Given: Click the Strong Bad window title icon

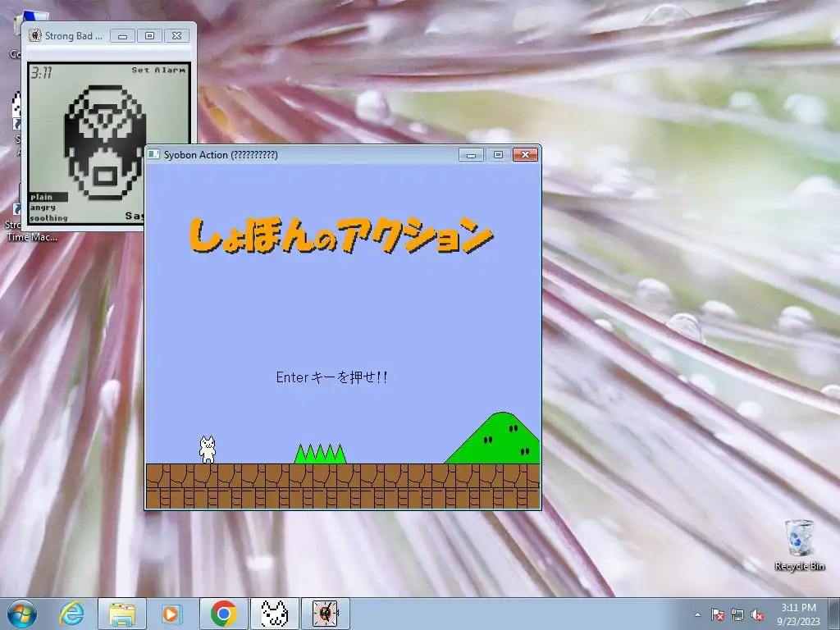Looking at the screenshot, I should [34, 36].
